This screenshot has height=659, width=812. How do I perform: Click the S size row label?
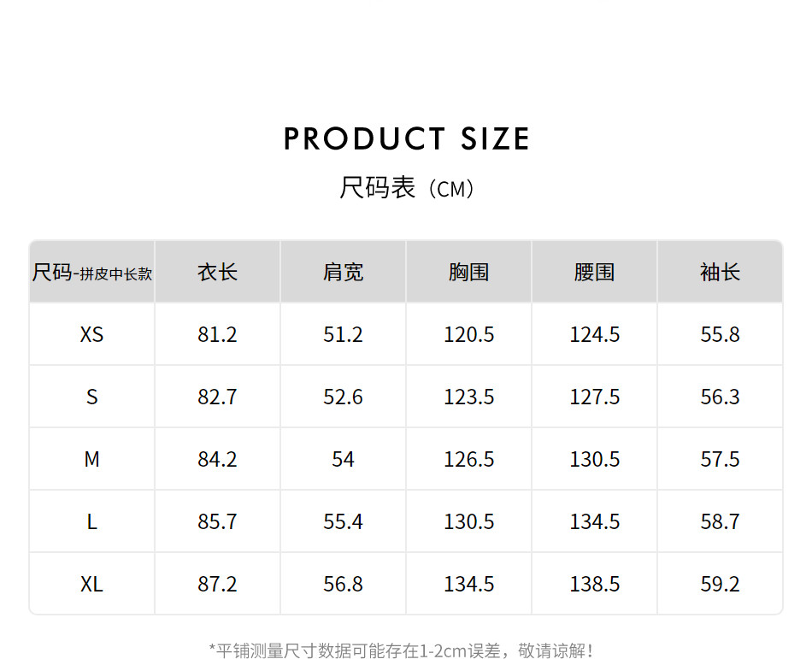pyautogui.click(x=92, y=397)
